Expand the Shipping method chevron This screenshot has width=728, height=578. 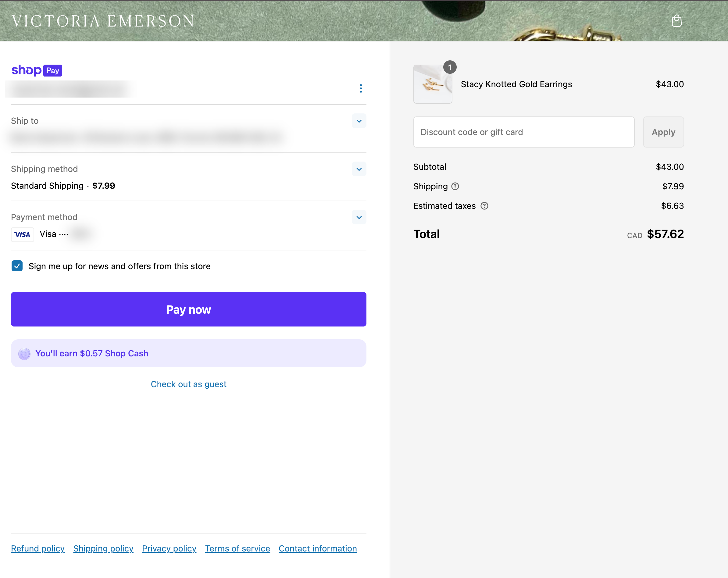359,169
